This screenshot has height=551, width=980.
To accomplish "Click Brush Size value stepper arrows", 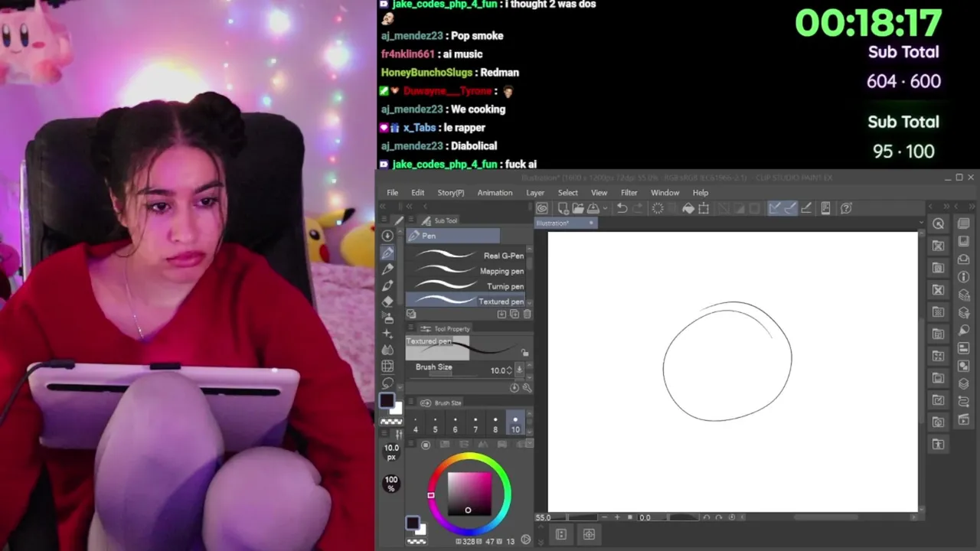I will (x=509, y=370).
